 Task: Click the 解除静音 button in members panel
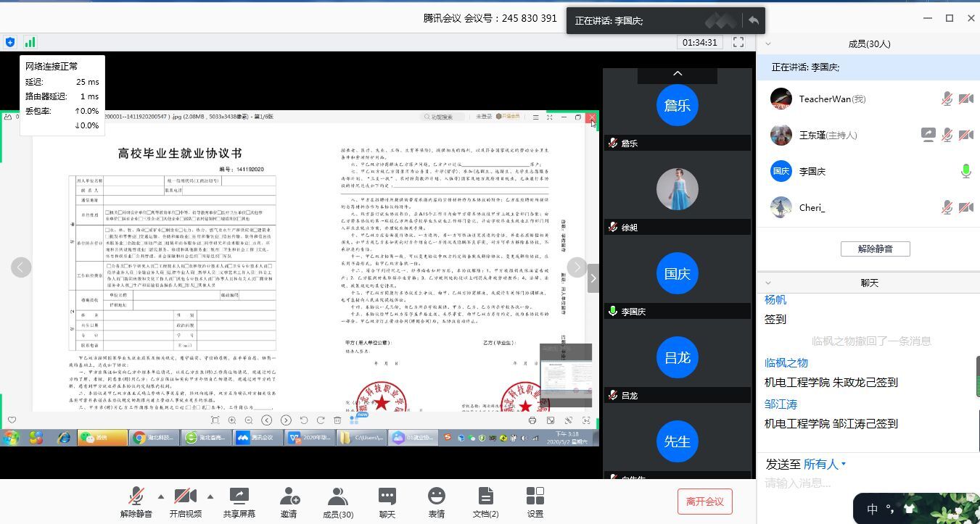[x=875, y=249]
